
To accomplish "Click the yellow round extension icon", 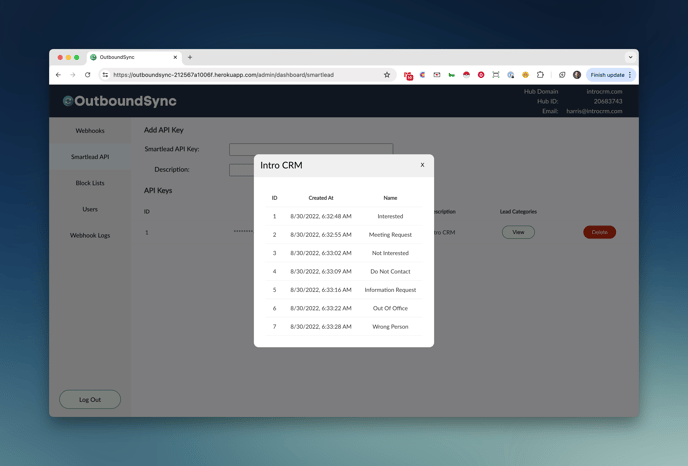I will (525, 75).
